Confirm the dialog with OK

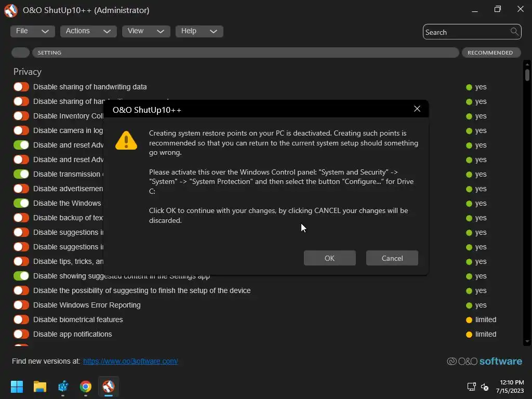(x=330, y=258)
